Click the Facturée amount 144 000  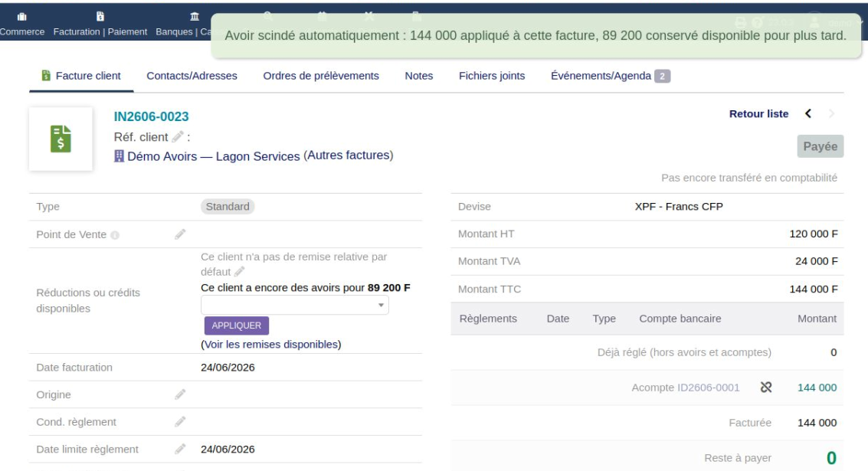pyautogui.click(x=817, y=423)
